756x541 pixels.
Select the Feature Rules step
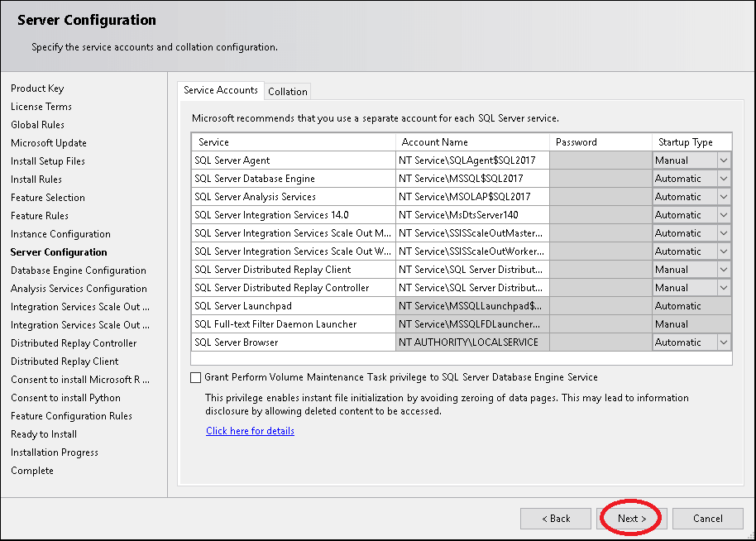click(40, 216)
